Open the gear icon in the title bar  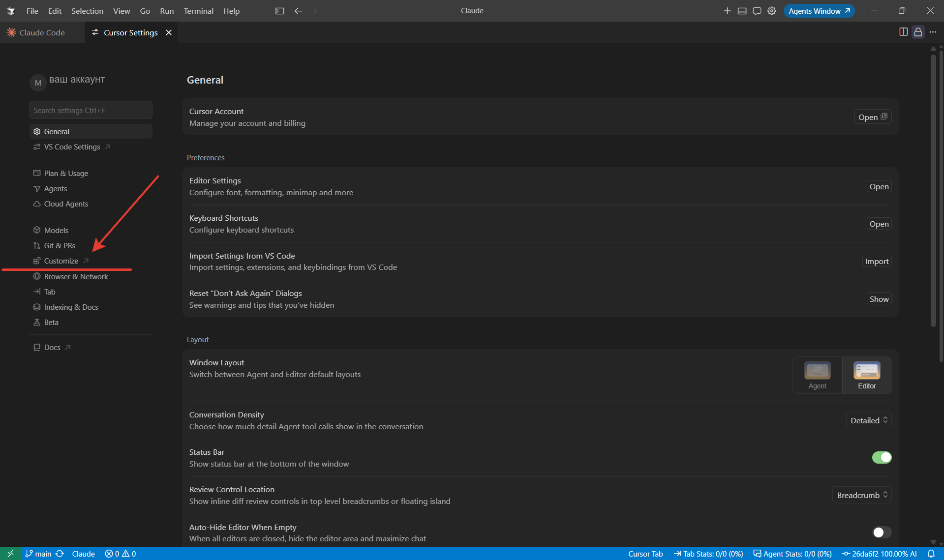point(772,11)
